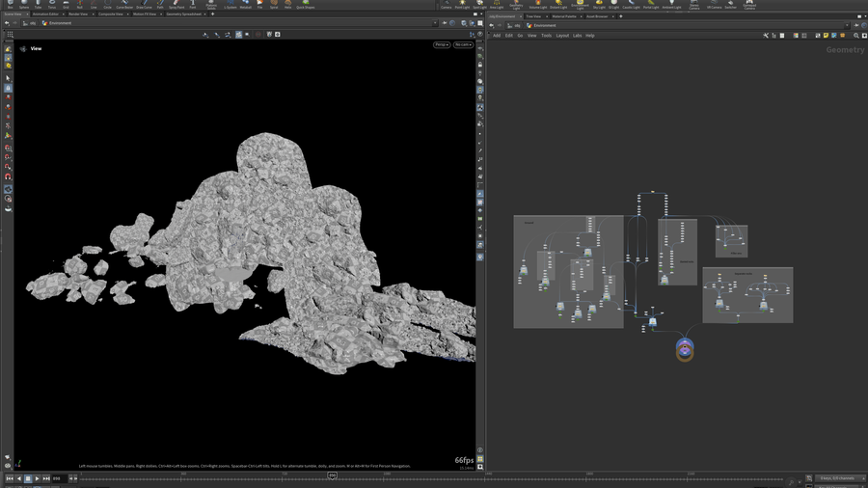Click the Draw Curve shelf tool

(144, 4)
